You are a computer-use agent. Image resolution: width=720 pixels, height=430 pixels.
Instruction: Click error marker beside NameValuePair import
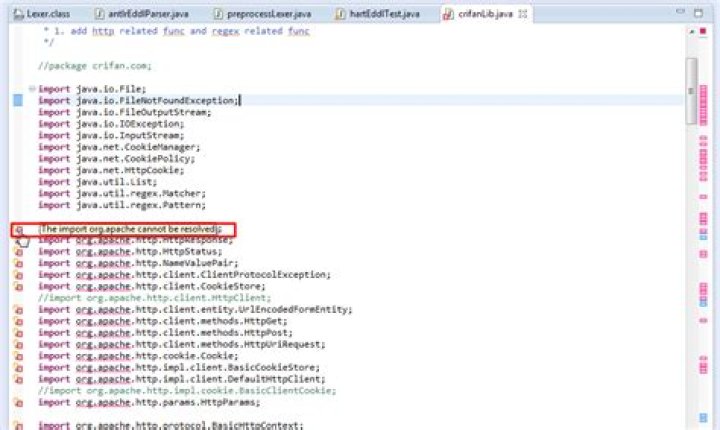click(18, 263)
